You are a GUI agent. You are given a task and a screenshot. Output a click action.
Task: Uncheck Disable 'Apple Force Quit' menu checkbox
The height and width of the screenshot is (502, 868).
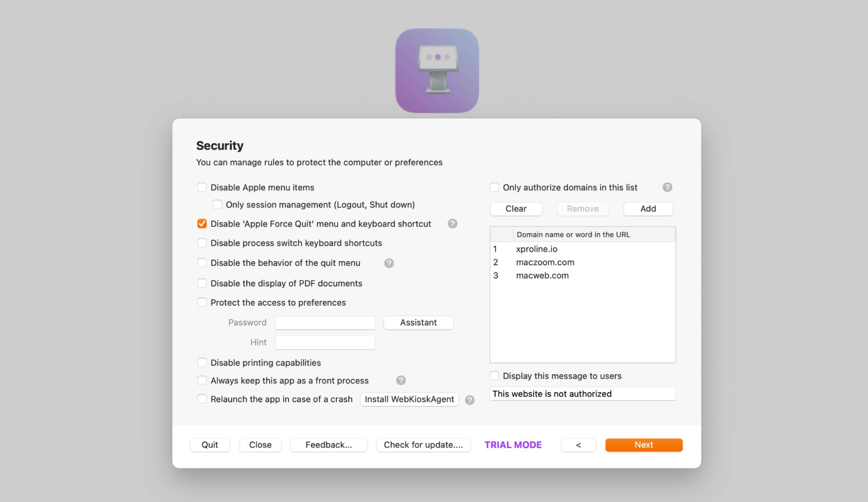pos(202,224)
